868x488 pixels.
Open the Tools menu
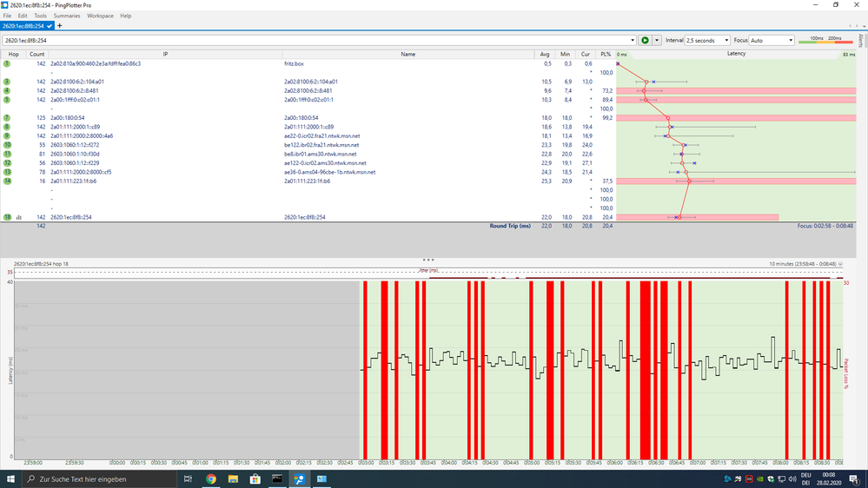40,16
